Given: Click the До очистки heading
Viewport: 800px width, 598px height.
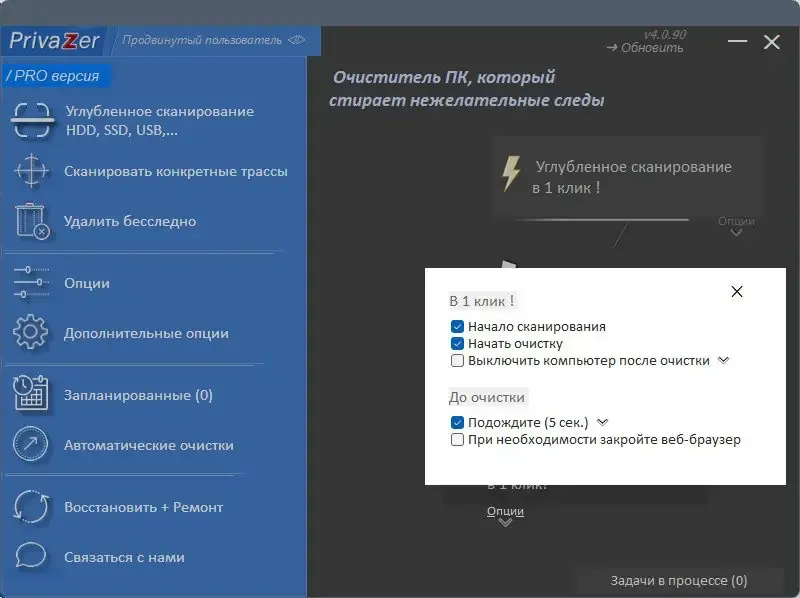Looking at the screenshot, I should (487, 397).
